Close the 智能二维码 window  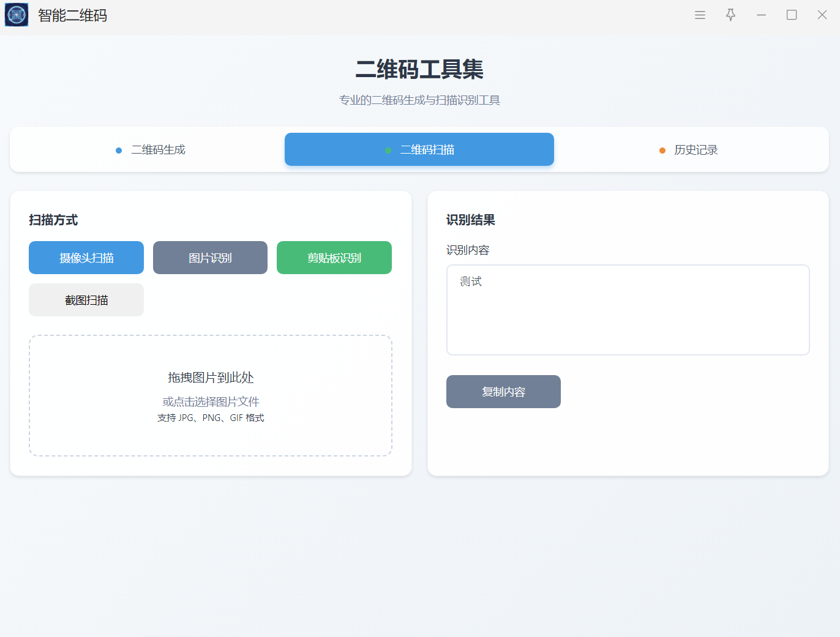tap(822, 15)
